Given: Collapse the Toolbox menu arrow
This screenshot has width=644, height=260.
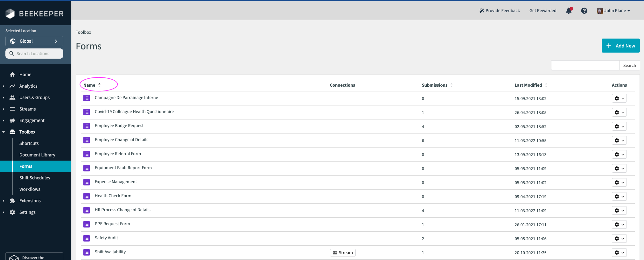Looking at the screenshot, I should click(3, 132).
